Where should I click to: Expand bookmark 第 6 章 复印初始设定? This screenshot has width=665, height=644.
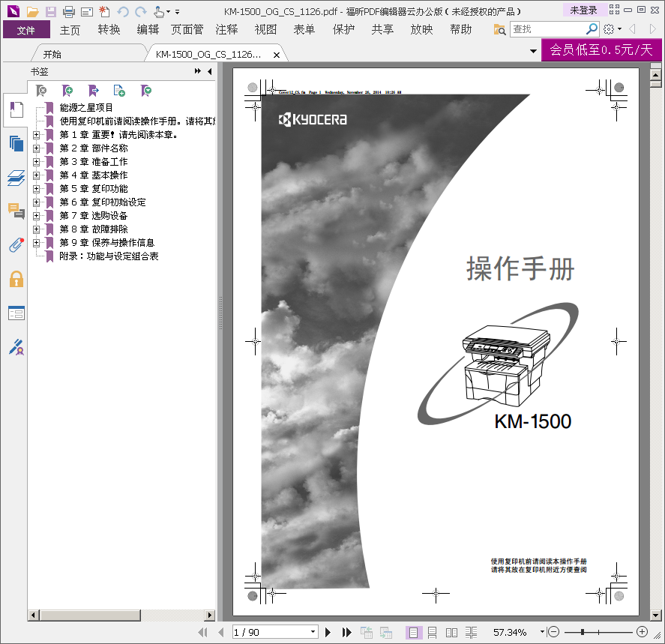point(37,202)
